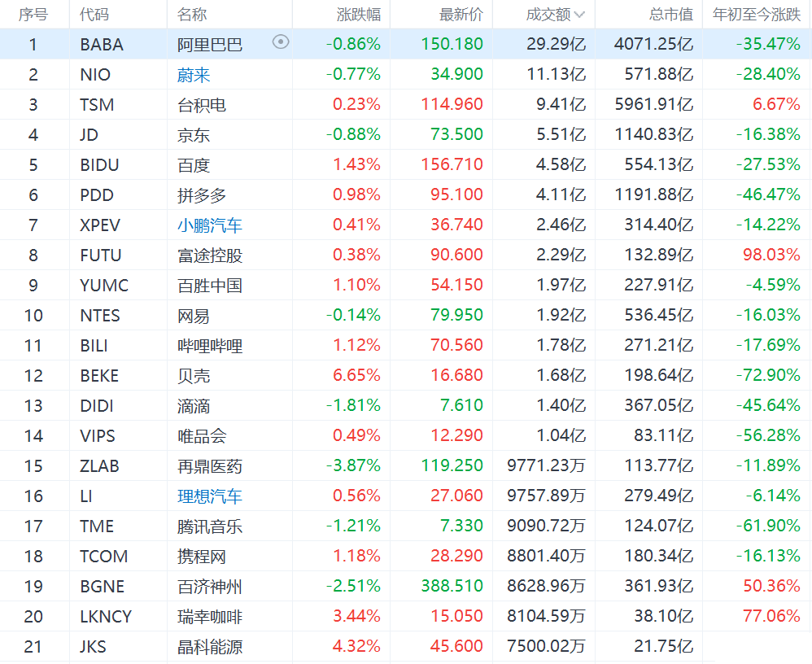The image size is (812, 664).
Task: Select 晶科能源 in the last row
Action: (x=210, y=647)
